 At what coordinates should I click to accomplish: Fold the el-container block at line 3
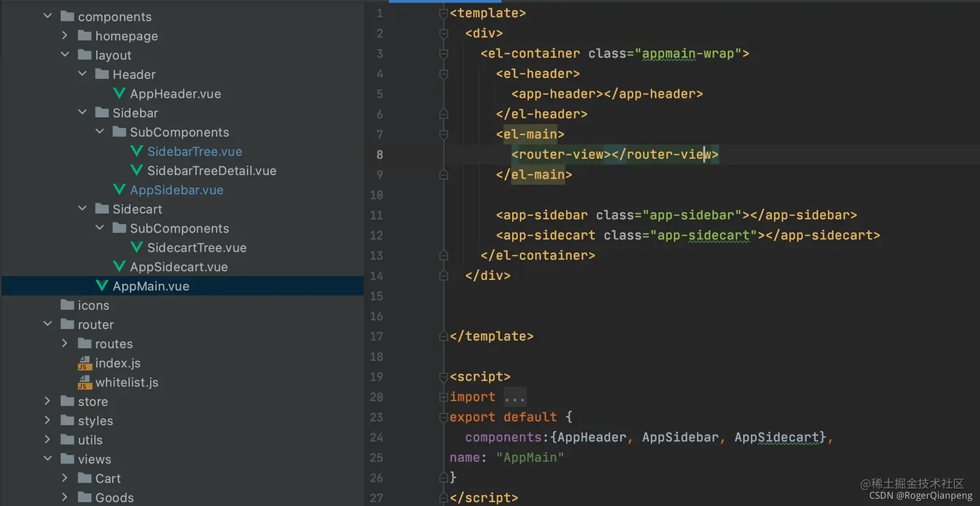(443, 54)
